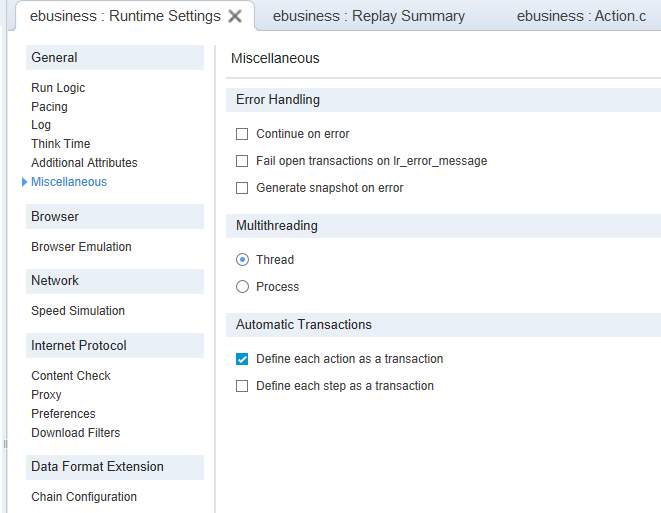Image resolution: width=661 pixels, height=513 pixels.
Task: Open Log settings
Action: [x=41, y=125]
